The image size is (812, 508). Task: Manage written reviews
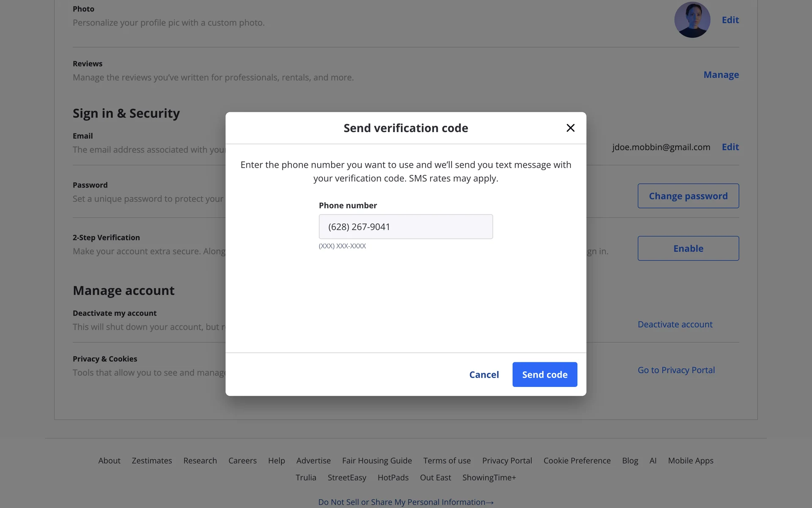click(721, 75)
